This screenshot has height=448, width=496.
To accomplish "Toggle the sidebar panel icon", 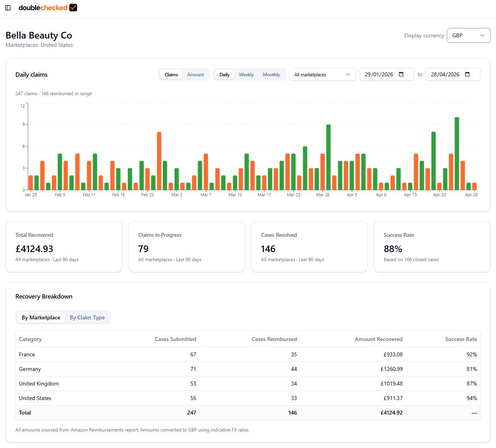I will click(8, 8).
